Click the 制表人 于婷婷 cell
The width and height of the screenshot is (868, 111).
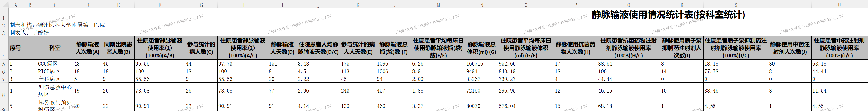[30, 33]
